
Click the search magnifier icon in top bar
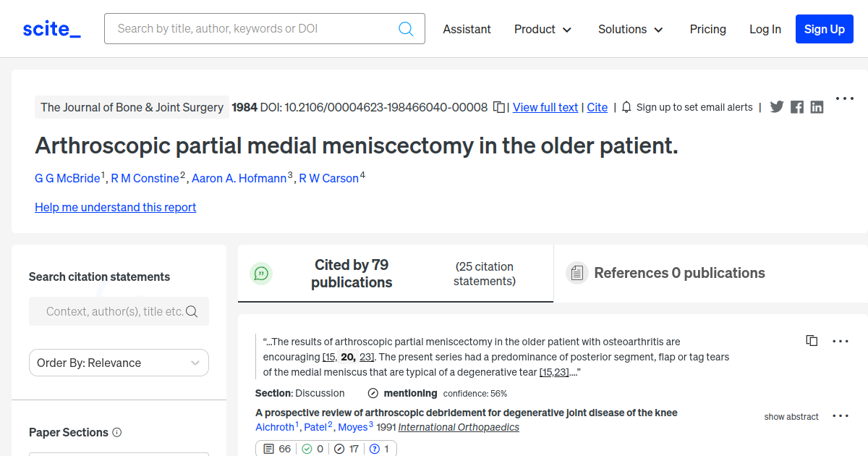click(406, 29)
